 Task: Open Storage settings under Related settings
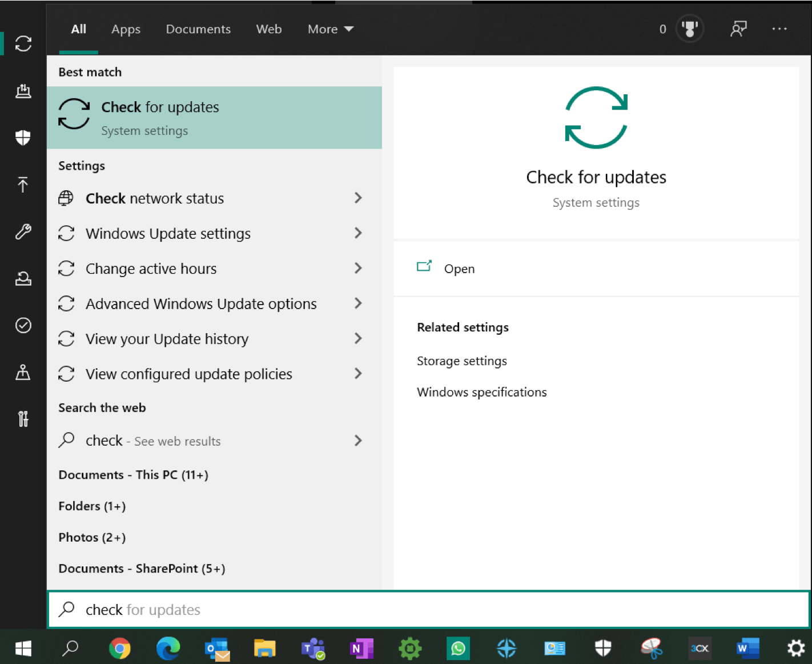pyautogui.click(x=461, y=361)
